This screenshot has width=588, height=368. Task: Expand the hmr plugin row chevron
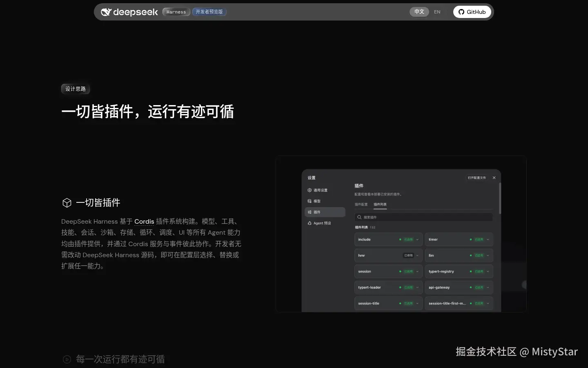point(417,256)
